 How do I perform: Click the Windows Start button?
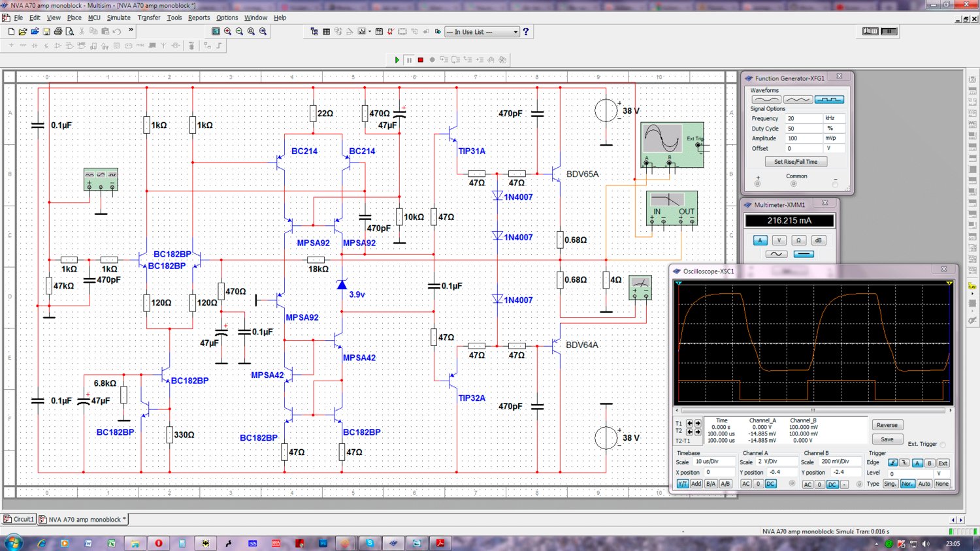coord(13,543)
